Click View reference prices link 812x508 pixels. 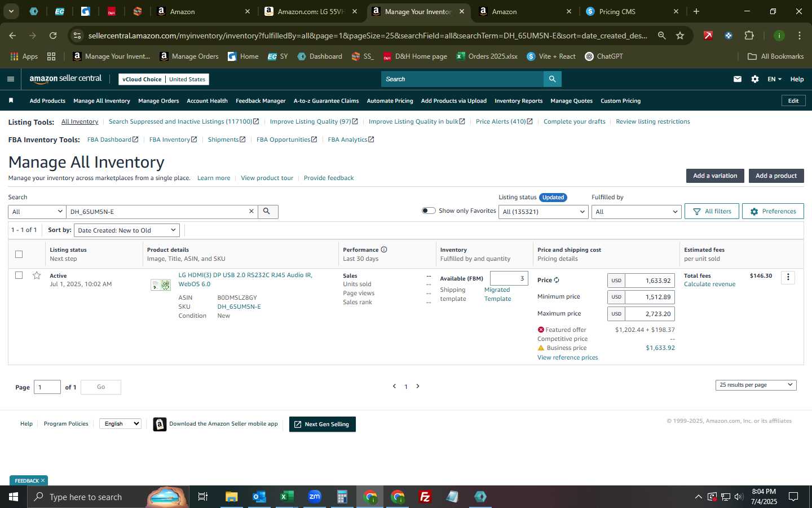[x=567, y=357]
